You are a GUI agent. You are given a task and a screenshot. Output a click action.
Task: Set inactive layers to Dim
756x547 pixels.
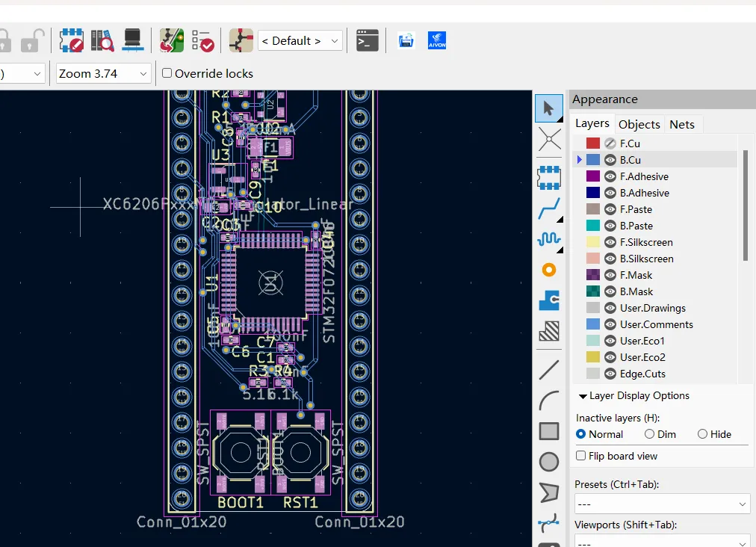649,434
